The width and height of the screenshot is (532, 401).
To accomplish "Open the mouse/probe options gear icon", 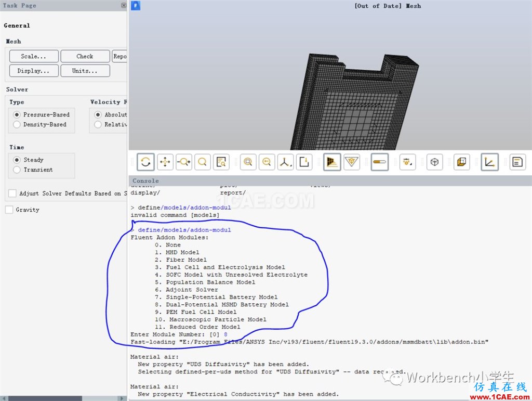I will pyautogui.click(x=407, y=162).
